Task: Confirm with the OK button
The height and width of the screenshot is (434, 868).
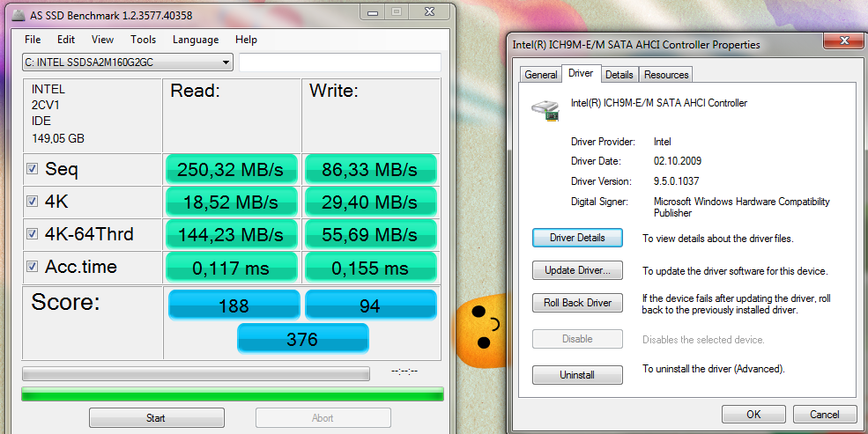Action: 753,414
